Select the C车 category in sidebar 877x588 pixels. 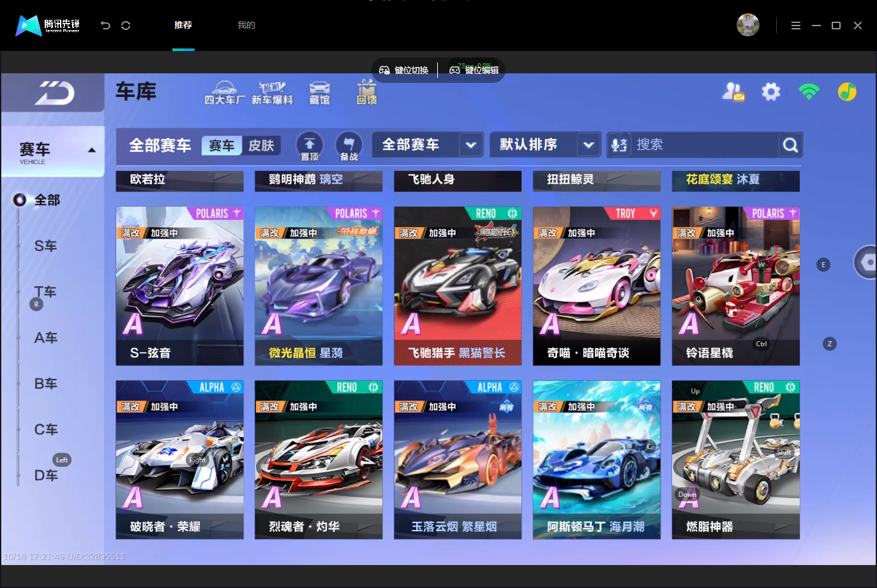[45, 430]
